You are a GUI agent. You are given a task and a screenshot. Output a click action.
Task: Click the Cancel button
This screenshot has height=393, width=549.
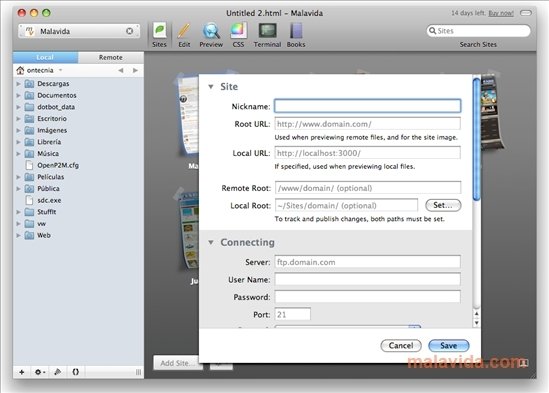click(x=401, y=346)
